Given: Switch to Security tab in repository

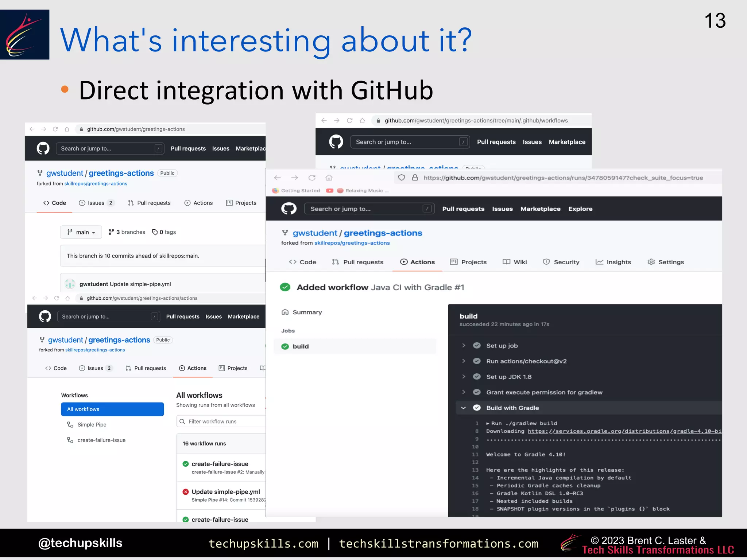Looking at the screenshot, I should [561, 262].
